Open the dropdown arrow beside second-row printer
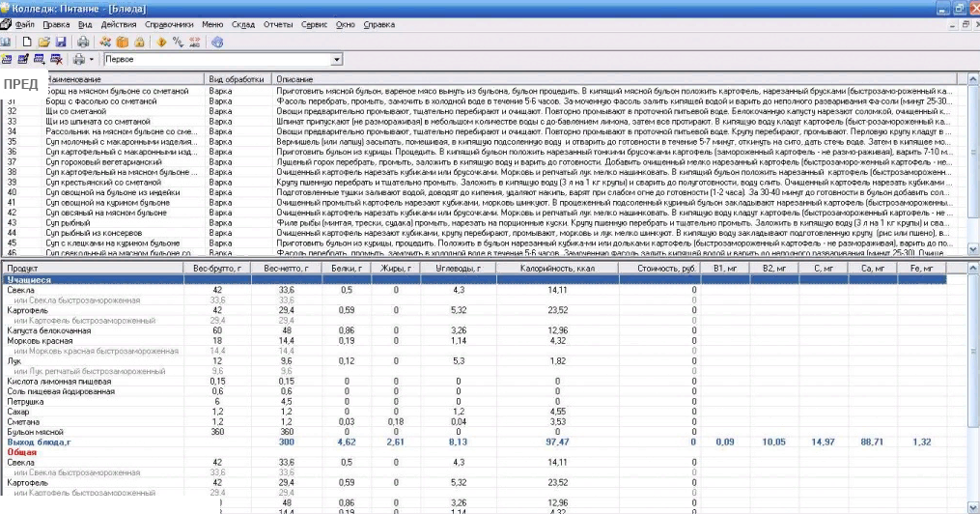The width and height of the screenshot is (980, 514). 92,60
